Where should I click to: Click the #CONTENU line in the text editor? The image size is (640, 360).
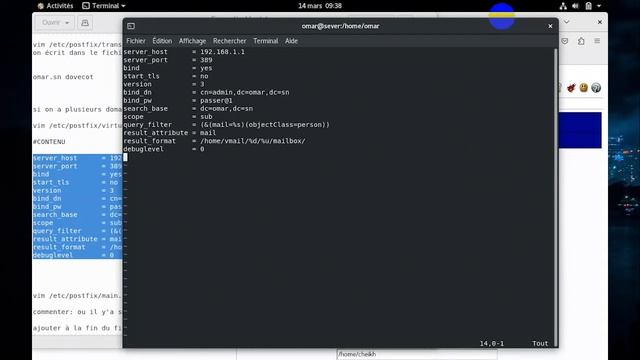pos(49,142)
